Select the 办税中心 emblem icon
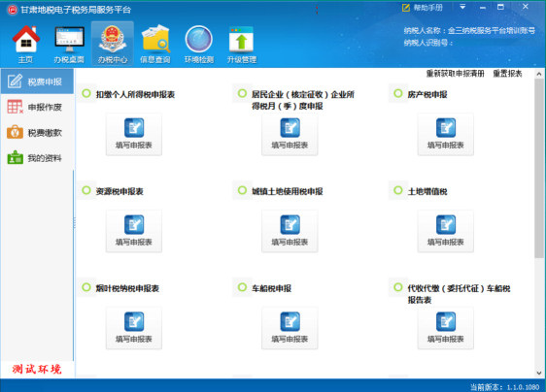This screenshot has width=546, height=392. coord(113,44)
